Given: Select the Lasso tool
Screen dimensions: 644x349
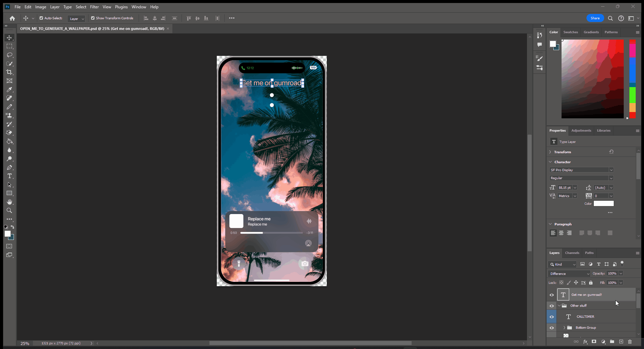Looking at the screenshot, I should pyautogui.click(x=9, y=55).
